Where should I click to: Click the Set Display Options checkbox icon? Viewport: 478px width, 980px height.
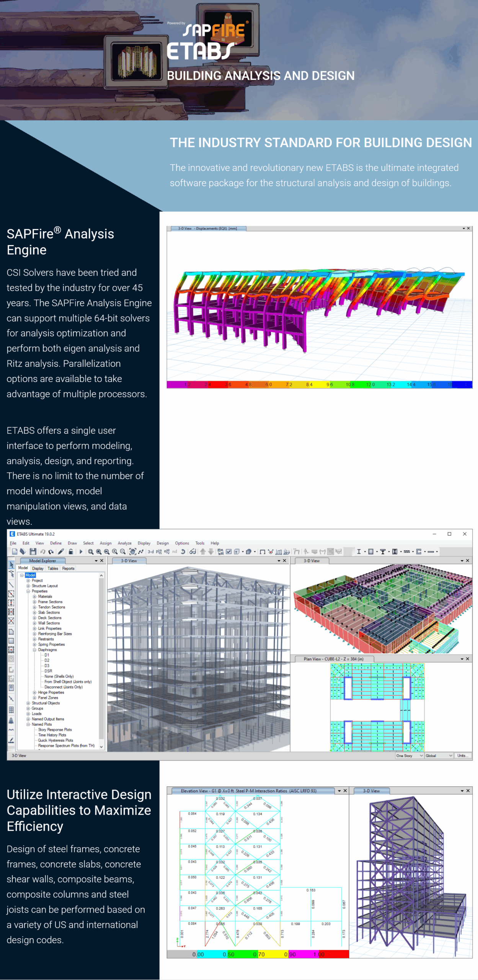pyautogui.click(x=229, y=552)
